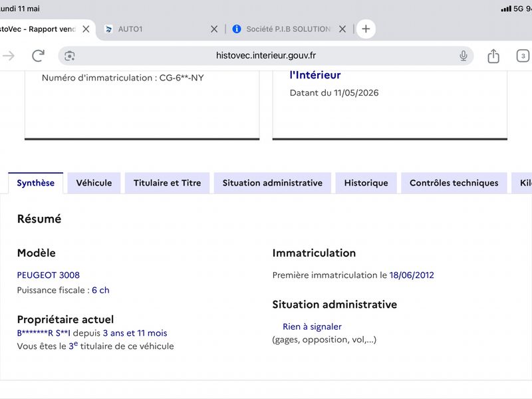This screenshot has height=399, width=532.
Task: Click the Modèle heading
Action: point(37,253)
